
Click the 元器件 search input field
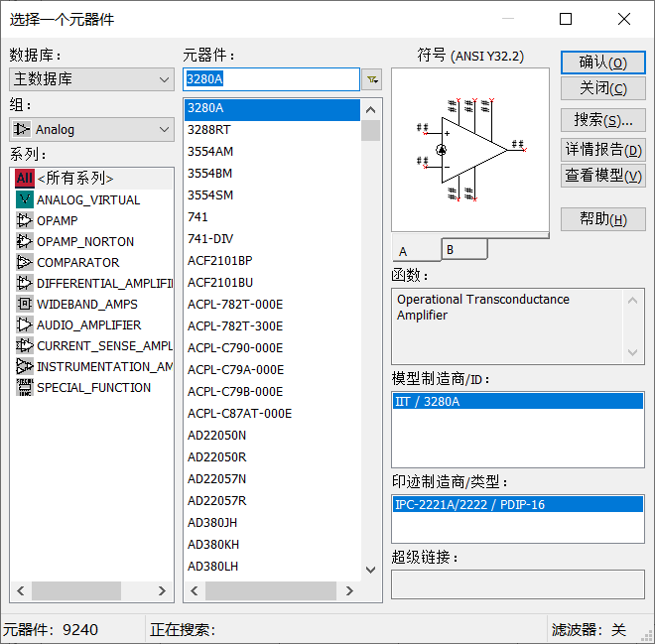pos(271,79)
